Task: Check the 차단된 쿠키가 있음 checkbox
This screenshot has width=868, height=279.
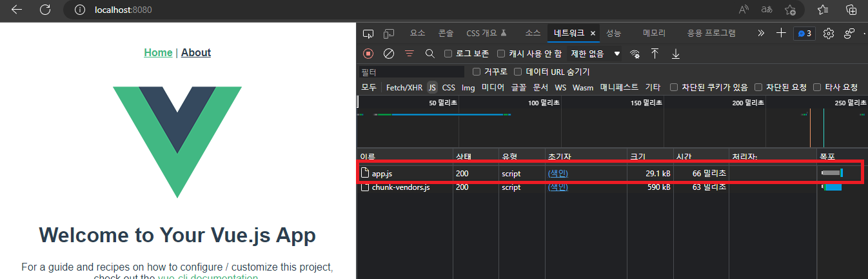Action: click(674, 87)
